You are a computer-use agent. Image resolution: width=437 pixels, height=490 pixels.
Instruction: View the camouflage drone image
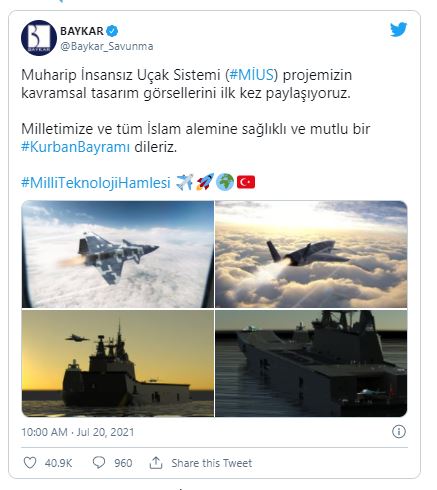[118, 254]
